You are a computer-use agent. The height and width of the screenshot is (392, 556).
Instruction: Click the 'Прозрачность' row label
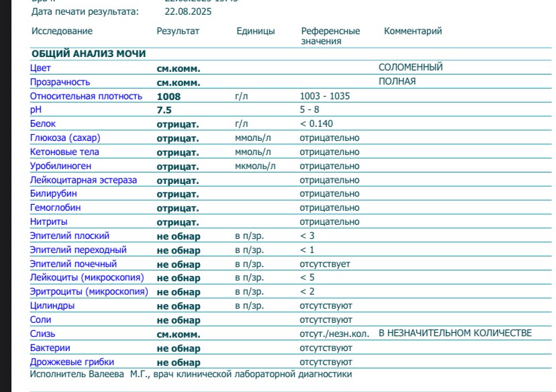point(60,82)
